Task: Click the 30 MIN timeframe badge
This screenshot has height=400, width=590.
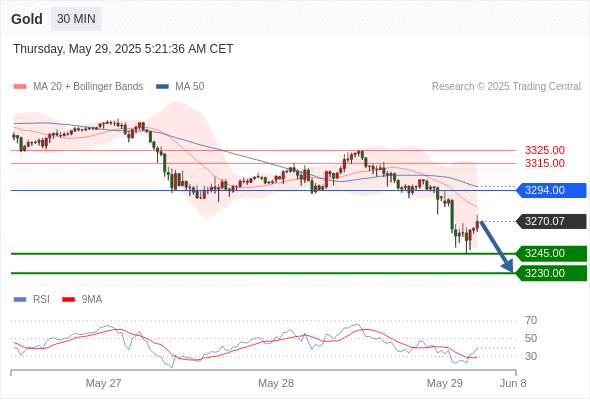Action: click(x=76, y=19)
